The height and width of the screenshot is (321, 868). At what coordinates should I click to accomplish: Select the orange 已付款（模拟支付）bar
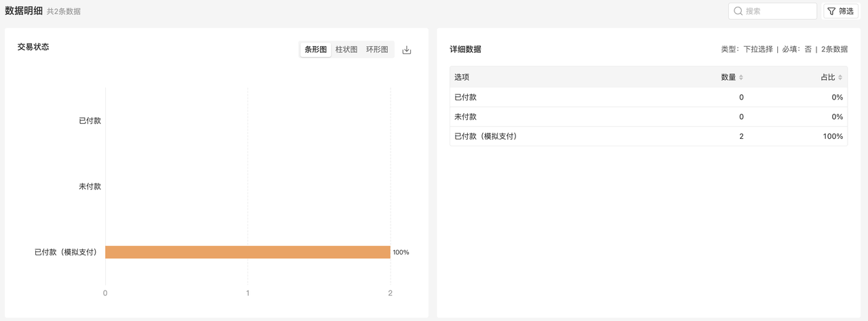(248, 252)
